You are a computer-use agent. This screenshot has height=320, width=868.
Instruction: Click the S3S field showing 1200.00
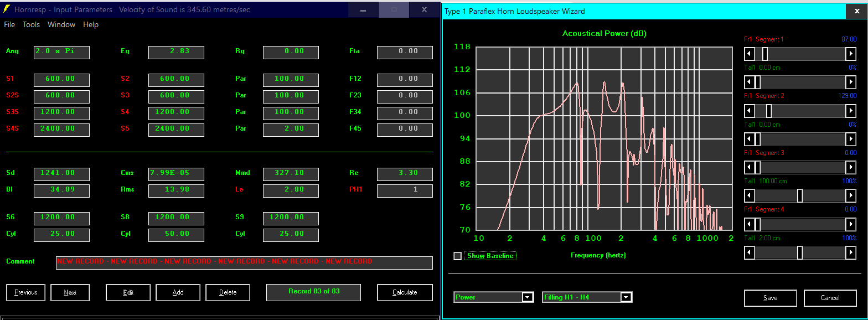(x=61, y=113)
